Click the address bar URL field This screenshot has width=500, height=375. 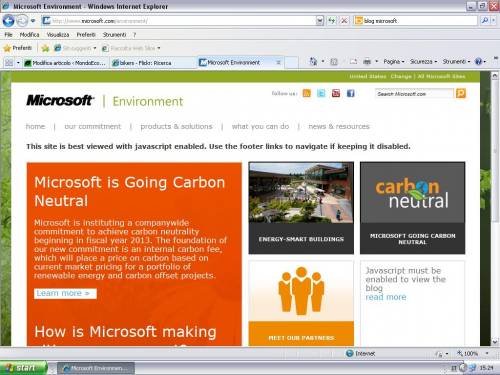pos(178,21)
